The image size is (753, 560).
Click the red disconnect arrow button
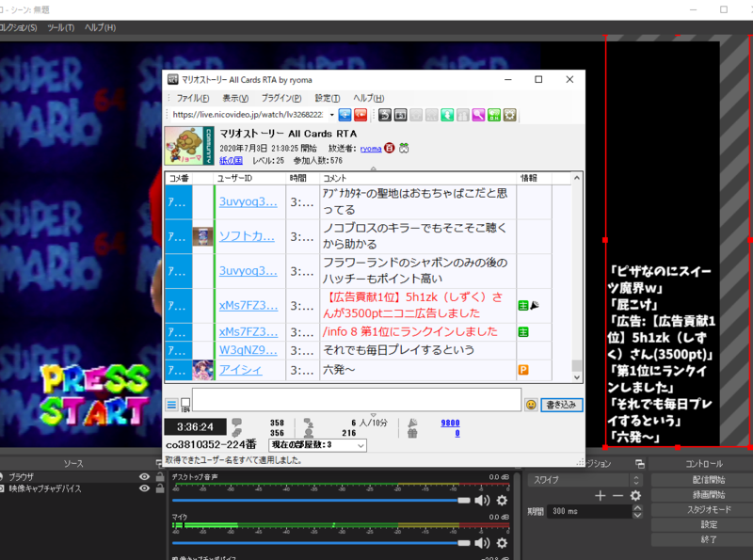pyautogui.click(x=360, y=115)
